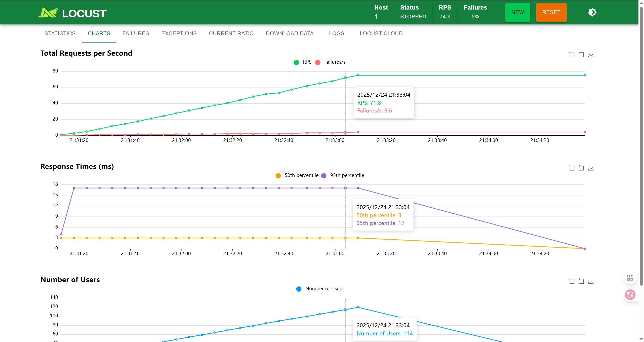Download Response Times chart as image
Image resolution: width=644 pixels, height=342 pixels.
coord(591,168)
